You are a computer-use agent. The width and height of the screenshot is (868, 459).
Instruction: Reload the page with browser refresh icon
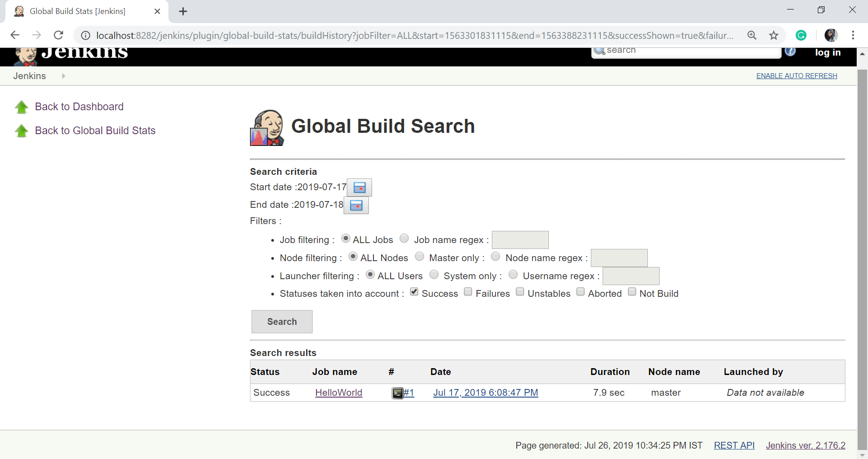pyautogui.click(x=58, y=35)
